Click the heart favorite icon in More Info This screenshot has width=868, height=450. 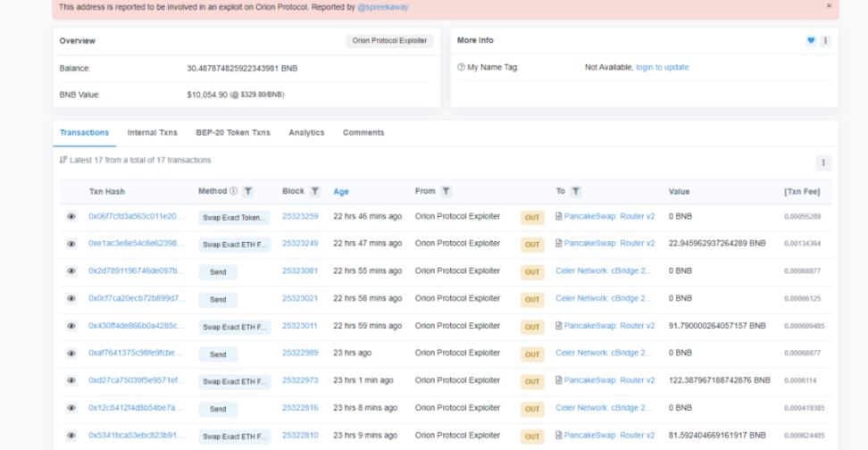coord(811,41)
